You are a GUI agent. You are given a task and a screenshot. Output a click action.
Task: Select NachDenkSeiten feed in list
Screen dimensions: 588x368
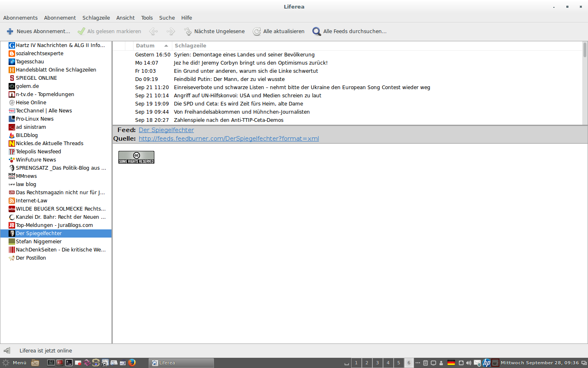point(56,250)
